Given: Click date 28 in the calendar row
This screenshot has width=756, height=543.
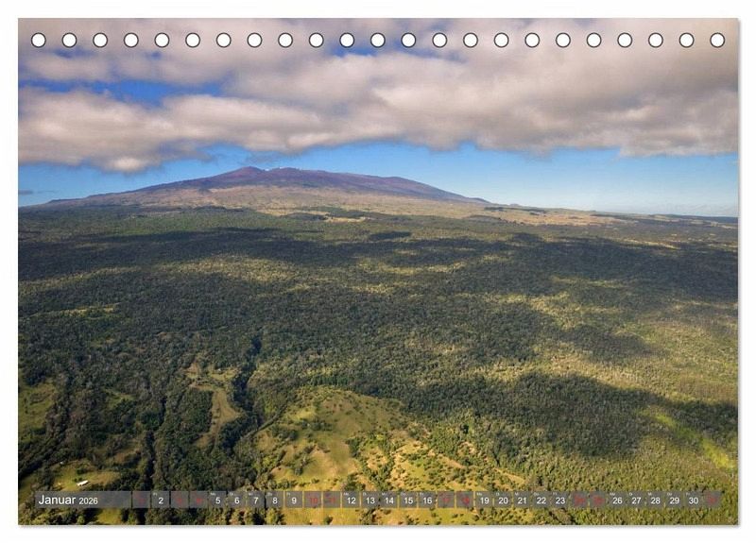Looking at the screenshot, I should (x=655, y=500).
